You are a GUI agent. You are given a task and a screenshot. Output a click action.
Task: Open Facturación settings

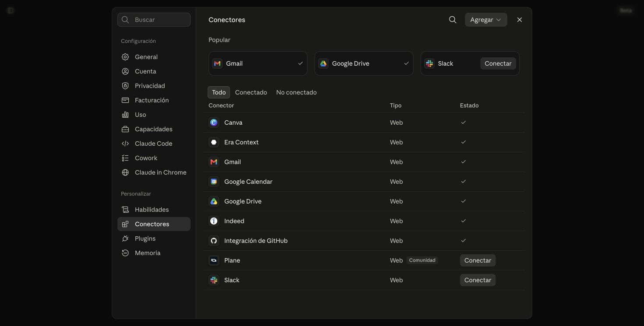point(154,100)
